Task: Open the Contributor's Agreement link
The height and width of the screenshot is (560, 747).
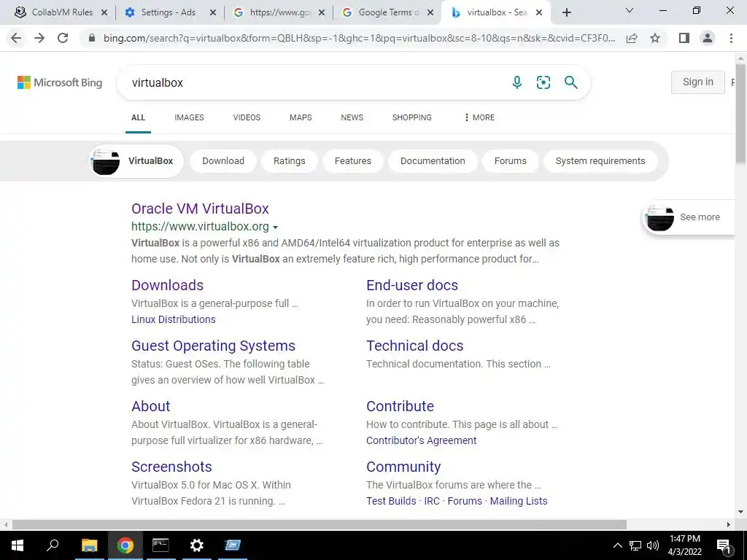Action: tap(421, 440)
